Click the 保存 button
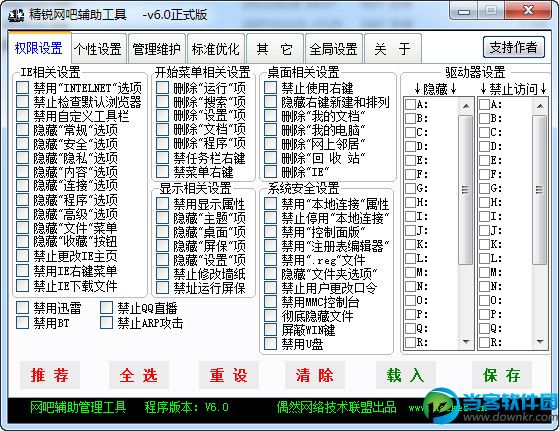The image size is (559, 431). 502,375
